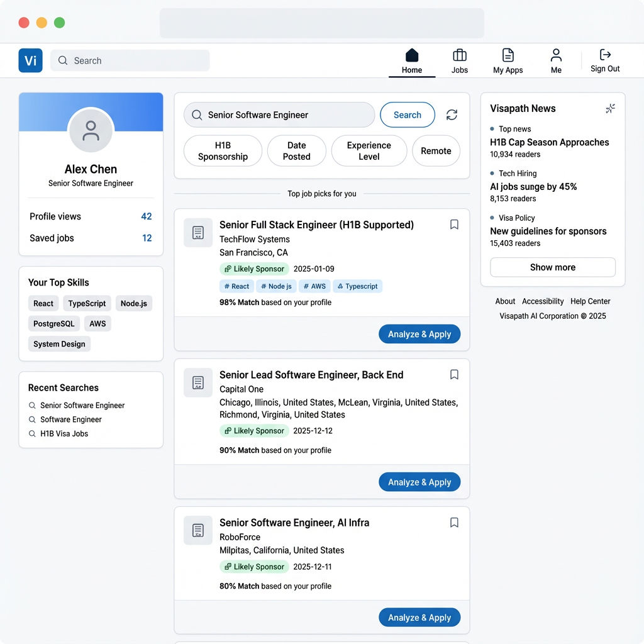The image size is (644, 644).
Task: Click the top navigation Search field
Action: click(130, 60)
